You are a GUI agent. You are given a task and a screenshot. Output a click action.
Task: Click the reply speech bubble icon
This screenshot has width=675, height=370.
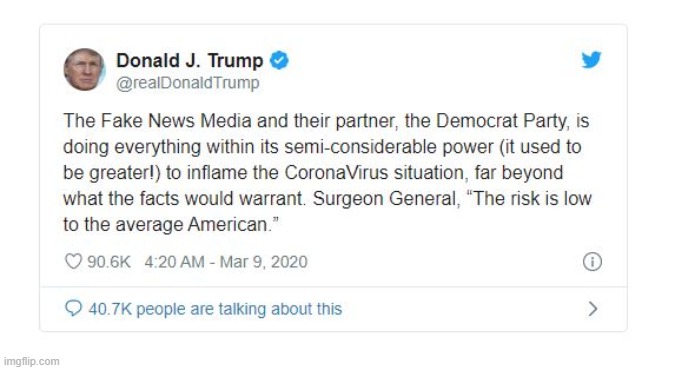coord(73,308)
